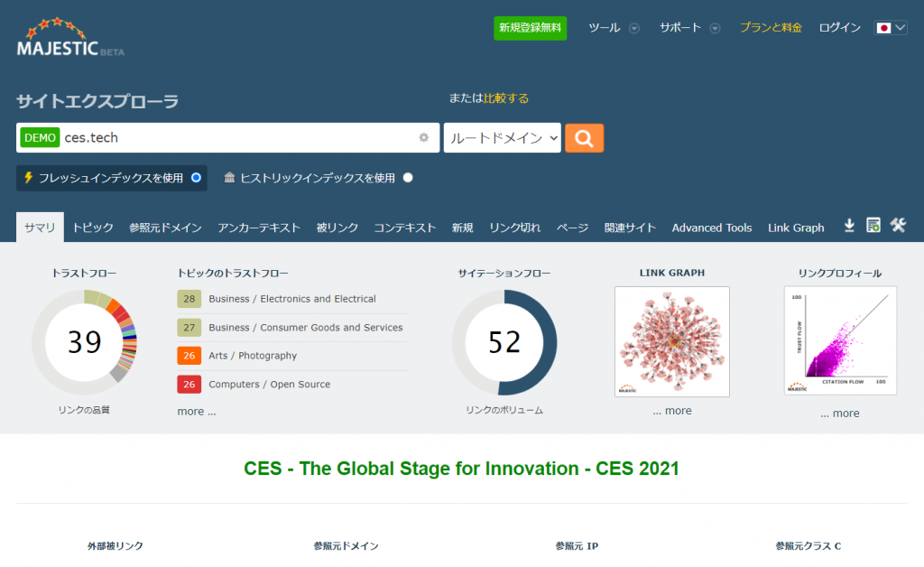Select ヒストリックインデックスを使用 radio button

click(408, 177)
